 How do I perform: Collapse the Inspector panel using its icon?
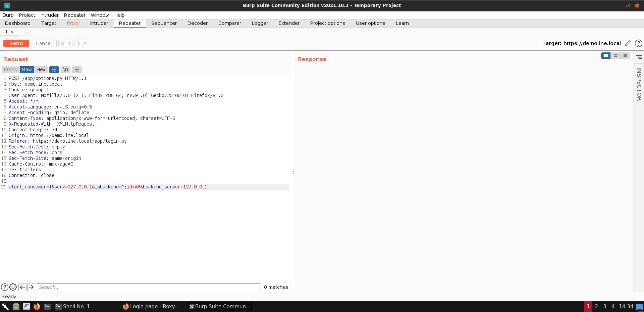639,57
